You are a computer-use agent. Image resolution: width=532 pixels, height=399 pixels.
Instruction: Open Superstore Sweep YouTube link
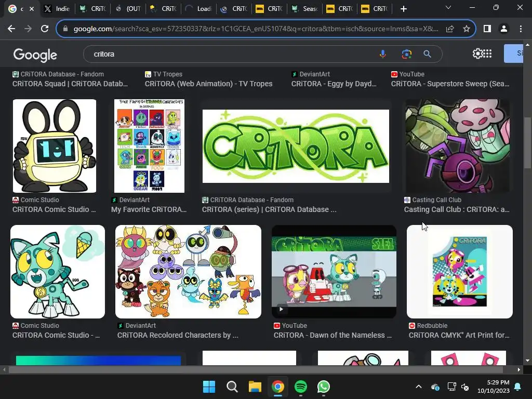click(x=450, y=84)
